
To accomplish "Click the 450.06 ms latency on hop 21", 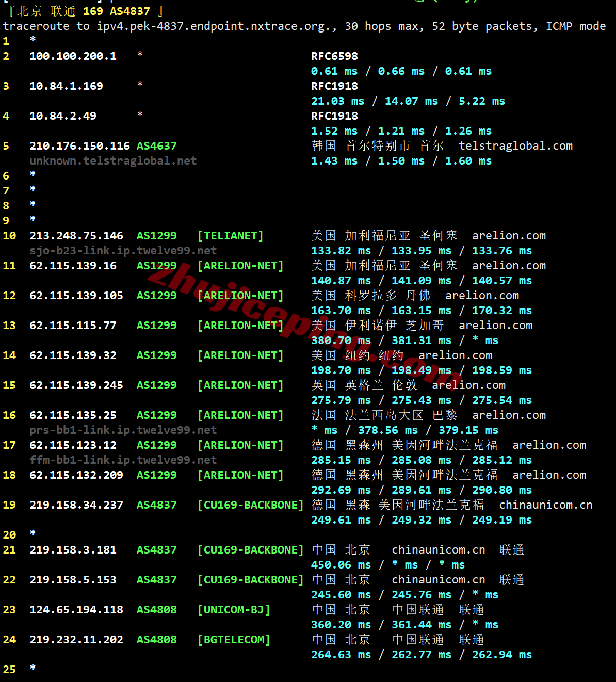I will click(x=341, y=565).
